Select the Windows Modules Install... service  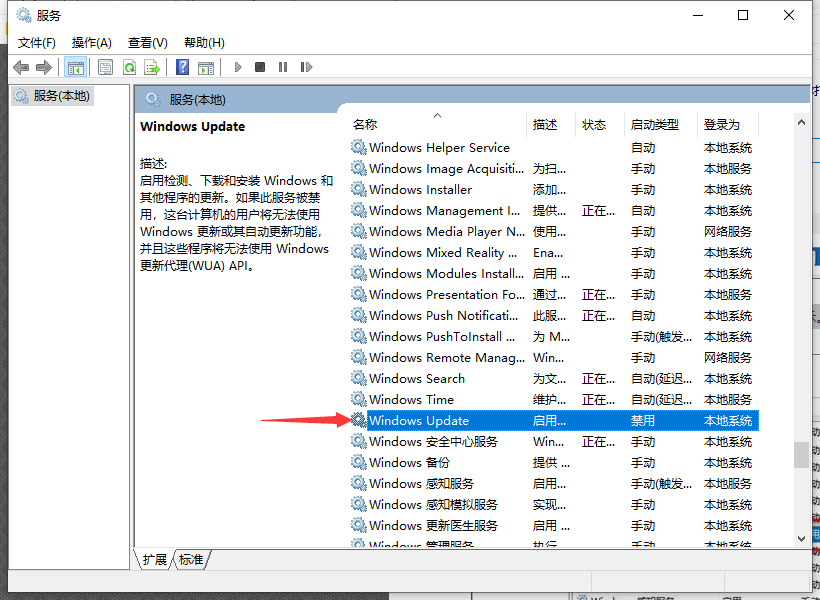point(554,273)
